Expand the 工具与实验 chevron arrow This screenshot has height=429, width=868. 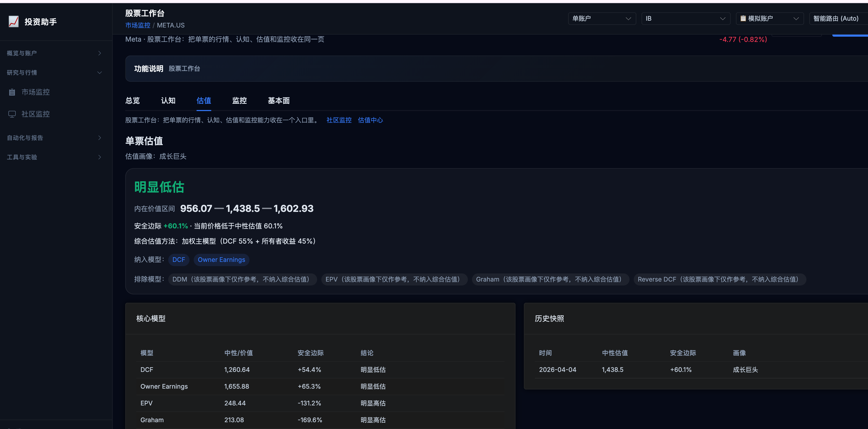[99, 157]
